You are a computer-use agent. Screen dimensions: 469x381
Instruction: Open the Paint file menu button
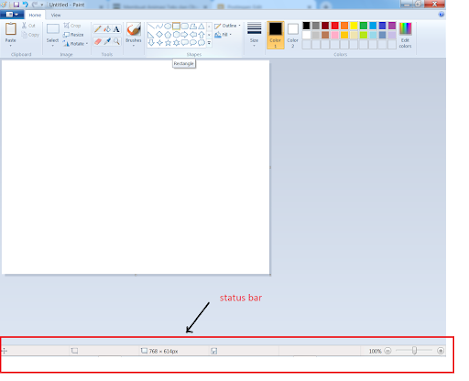tap(12, 15)
